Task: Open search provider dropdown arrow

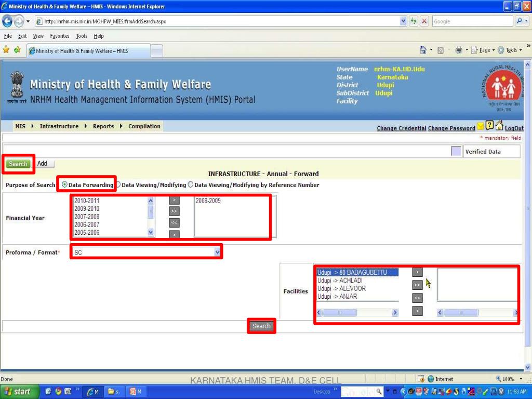Action: (527, 21)
